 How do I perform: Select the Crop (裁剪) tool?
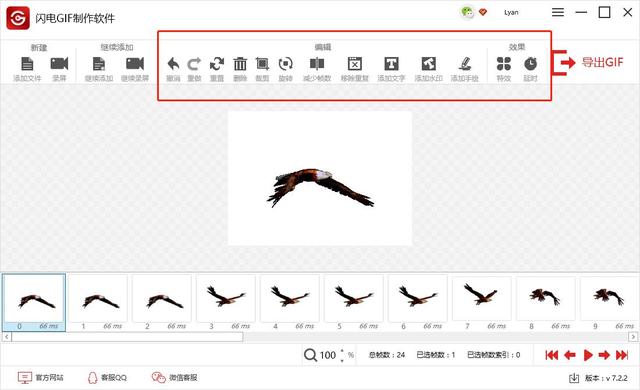pyautogui.click(x=262, y=64)
